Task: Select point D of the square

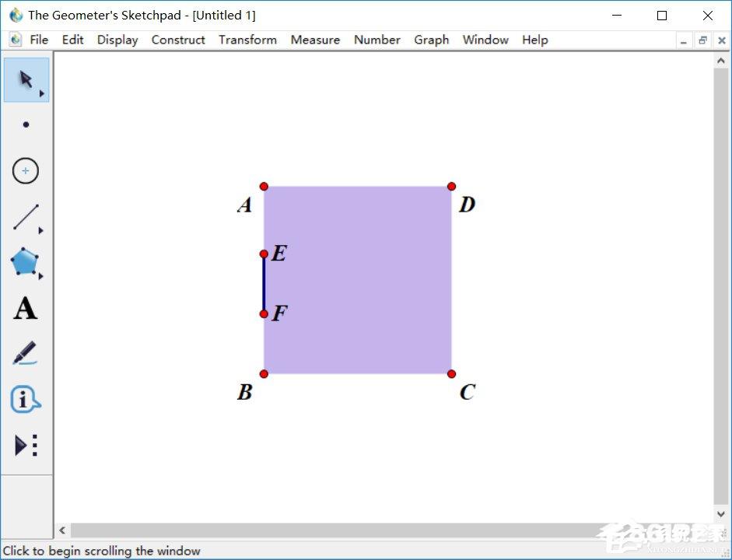Action: pyautogui.click(x=451, y=187)
